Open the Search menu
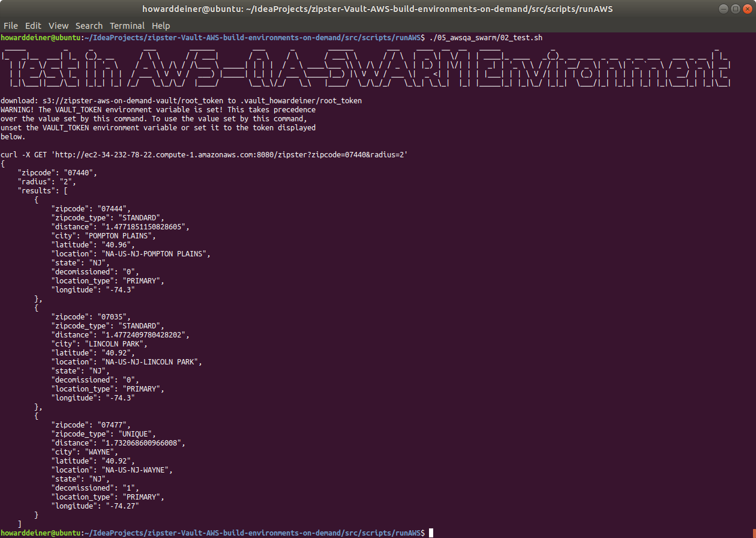The height and width of the screenshot is (538, 756). pyautogui.click(x=89, y=26)
